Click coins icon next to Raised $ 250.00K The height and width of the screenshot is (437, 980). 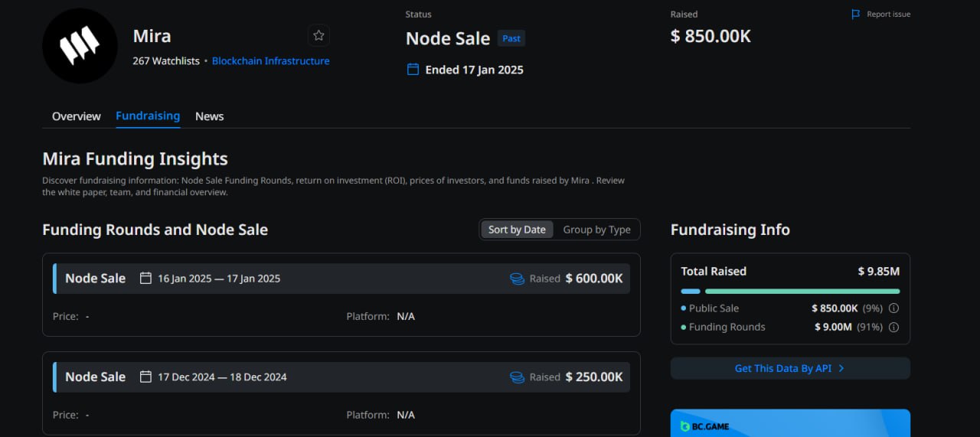pyautogui.click(x=517, y=377)
